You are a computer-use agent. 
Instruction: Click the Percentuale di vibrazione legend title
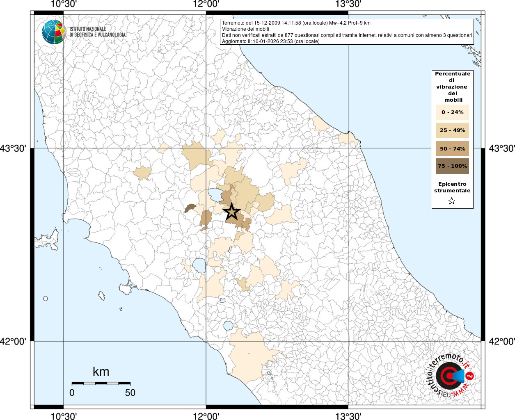click(452, 87)
